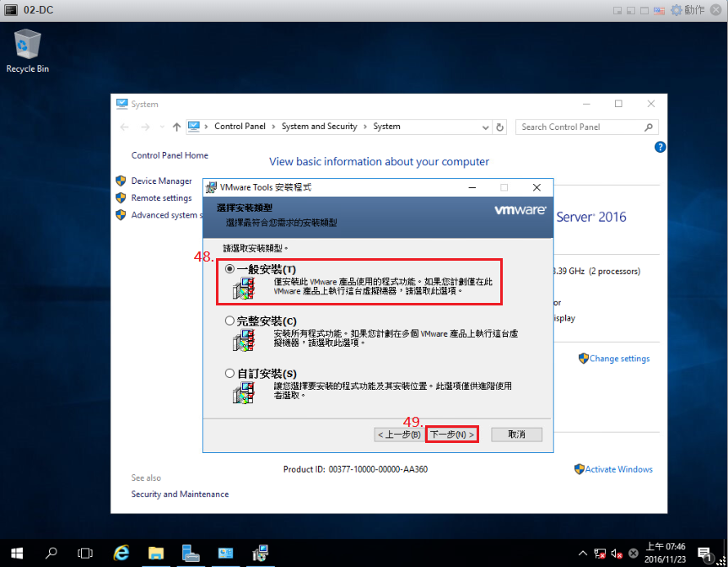Click the installer icon beside 自訂安裝
This screenshot has width=728, height=567.
click(244, 392)
